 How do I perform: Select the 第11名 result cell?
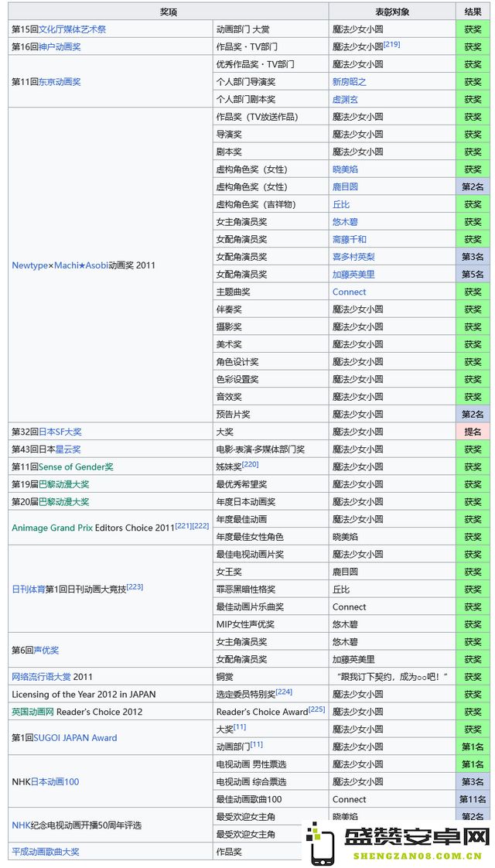tap(473, 799)
